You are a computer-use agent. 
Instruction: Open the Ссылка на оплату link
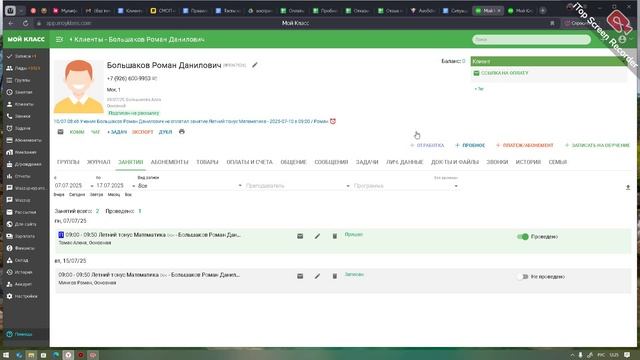(x=501, y=73)
